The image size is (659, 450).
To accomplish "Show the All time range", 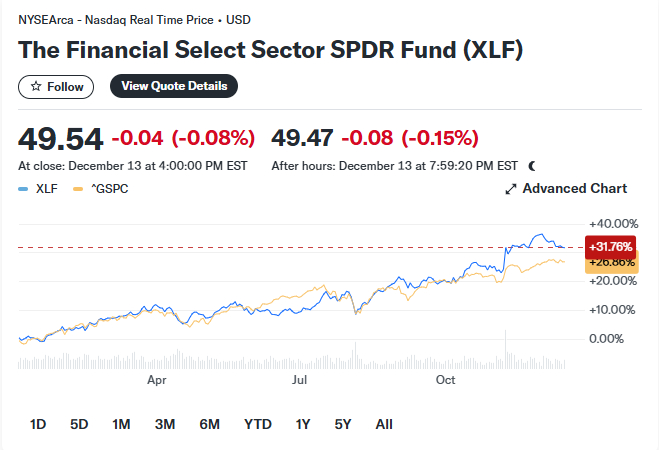I will point(384,424).
